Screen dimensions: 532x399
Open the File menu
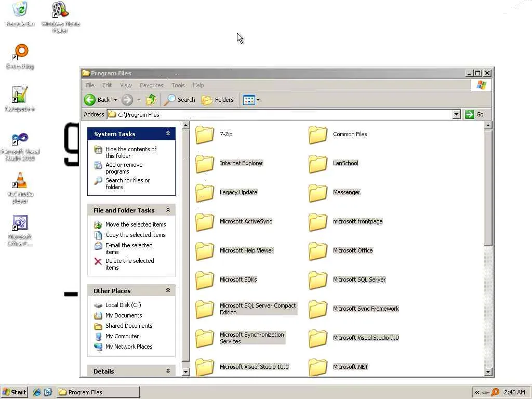point(90,85)
